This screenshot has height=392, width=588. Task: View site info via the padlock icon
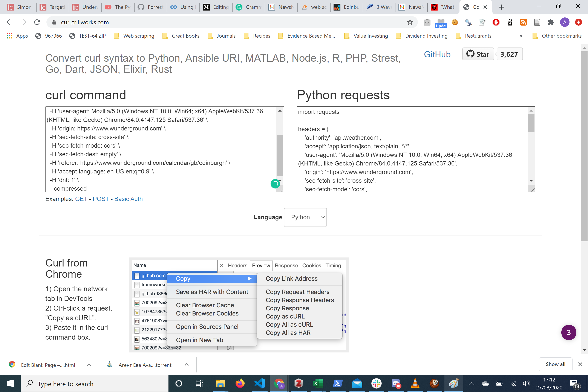54,22
